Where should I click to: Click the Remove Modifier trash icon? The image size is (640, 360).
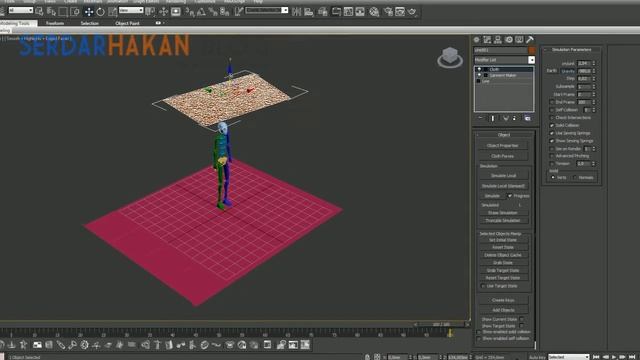pyautogui.click(x=515, y=118)
